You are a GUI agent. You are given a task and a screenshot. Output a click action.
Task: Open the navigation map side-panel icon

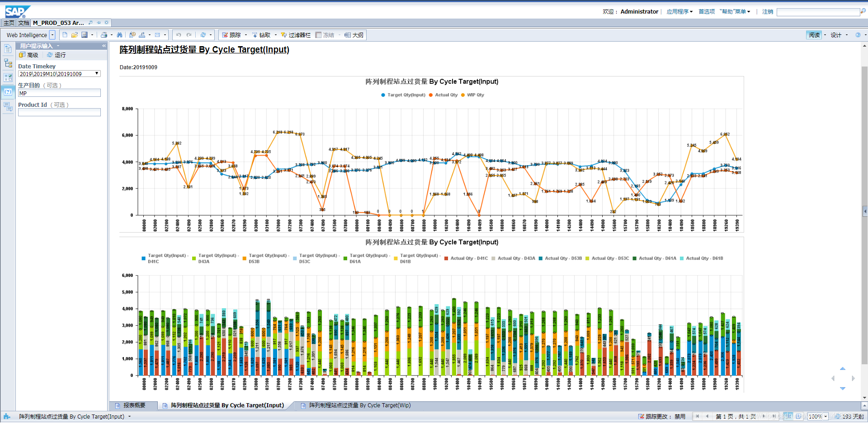tap(8, 63)
